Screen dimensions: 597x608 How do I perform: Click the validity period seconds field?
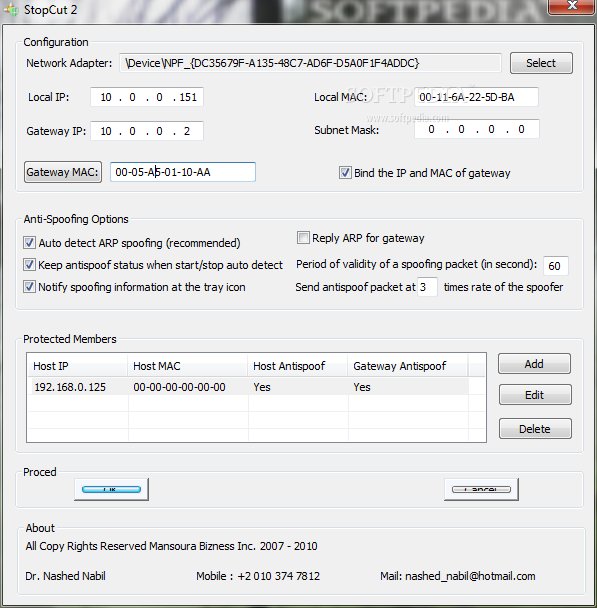click(x=556, y=266)
